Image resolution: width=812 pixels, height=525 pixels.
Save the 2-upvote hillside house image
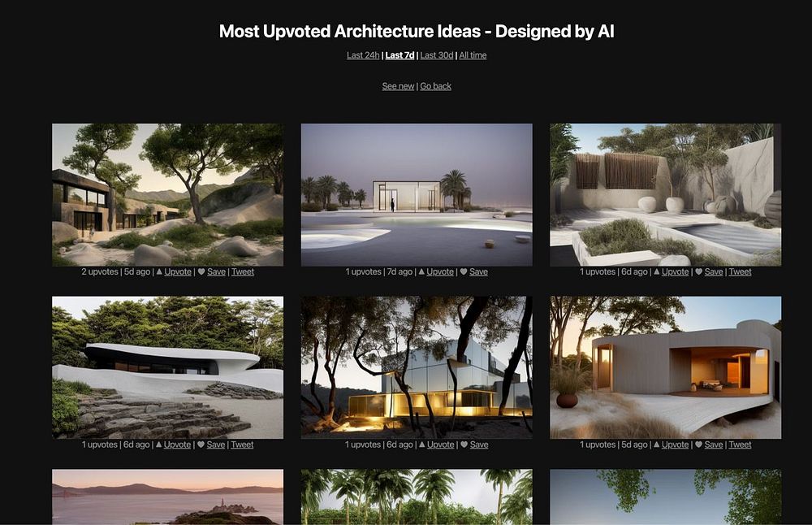pyautogui.click(x=217, y=271)
